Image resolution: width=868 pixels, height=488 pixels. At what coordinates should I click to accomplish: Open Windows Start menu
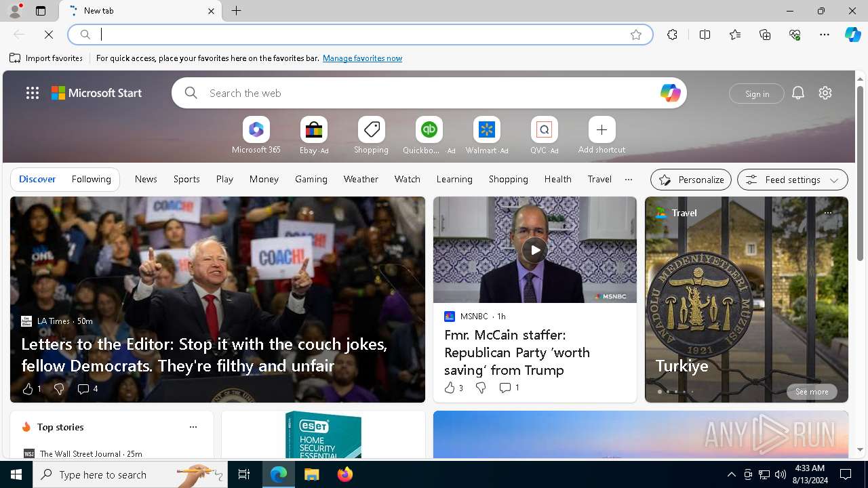pyautogui.click(x=16, y=474)
